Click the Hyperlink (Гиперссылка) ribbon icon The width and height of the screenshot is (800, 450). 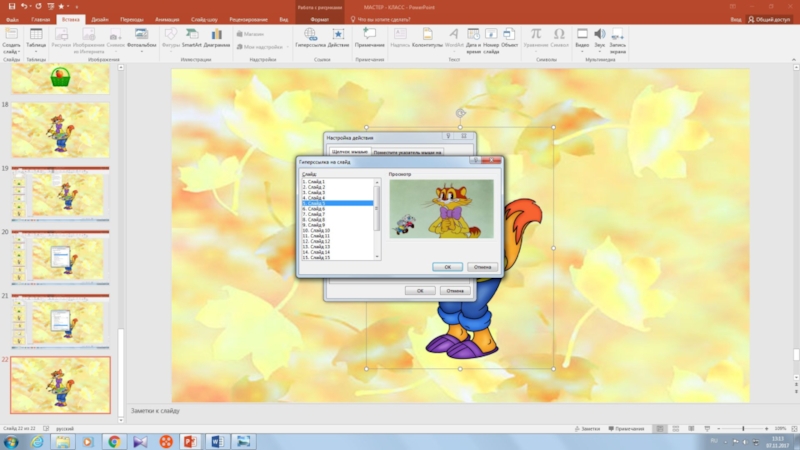pyautogui.click(x=310, y=36)
